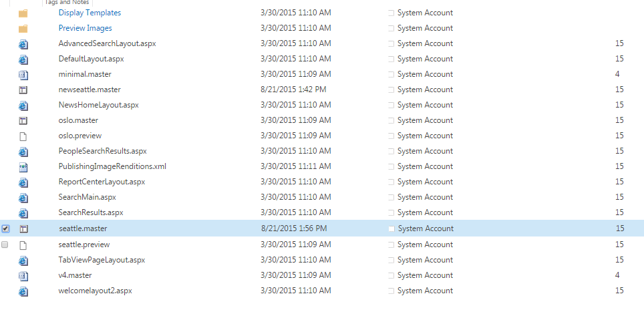This screenshot has height=320, width=644.
Task: Click the Preview Images folder icon
Action: pyautogui.click(x=23, y=28)
